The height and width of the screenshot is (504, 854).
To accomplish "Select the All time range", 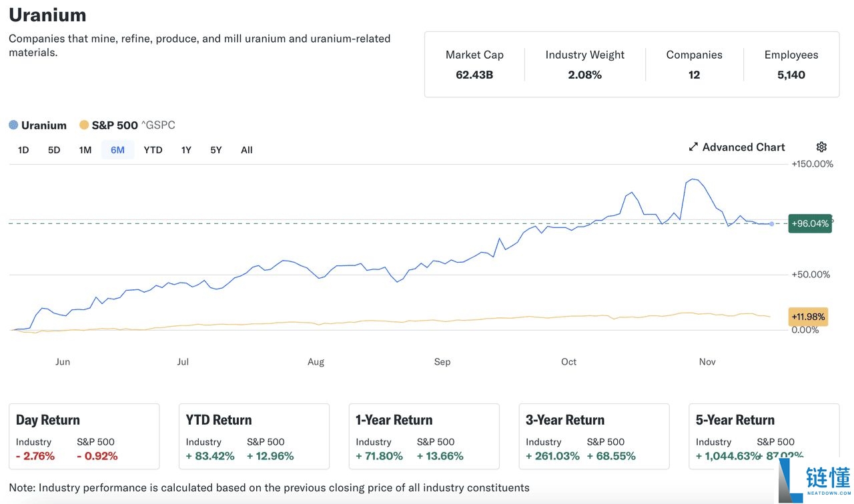I will pos(247,150).
